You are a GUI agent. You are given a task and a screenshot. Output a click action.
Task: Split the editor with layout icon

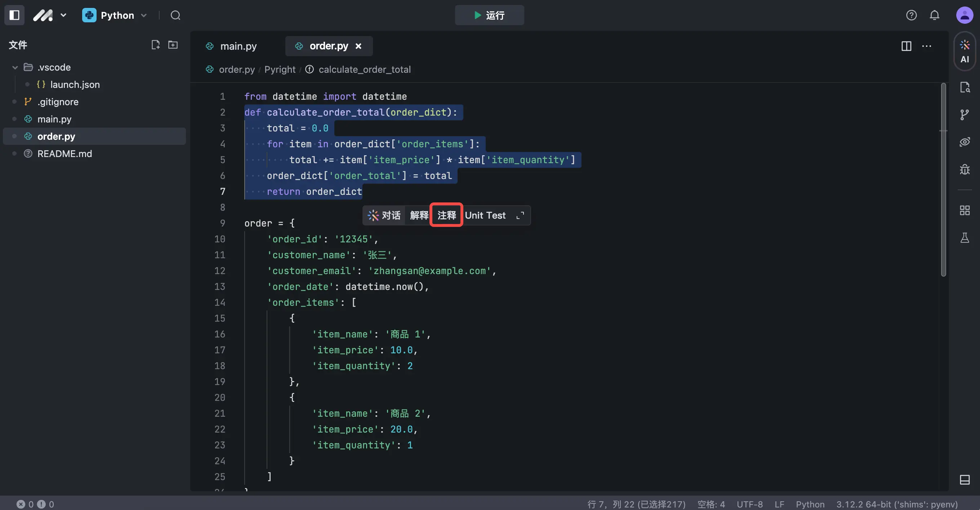[906, 46]
